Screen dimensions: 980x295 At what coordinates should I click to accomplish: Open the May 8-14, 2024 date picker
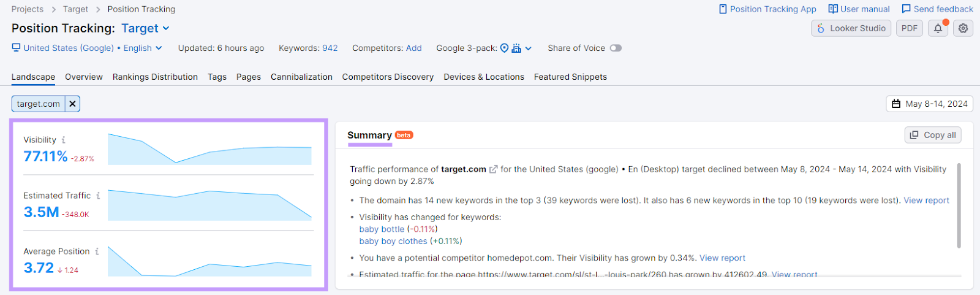pyautogui.click(x=929, y=104)
